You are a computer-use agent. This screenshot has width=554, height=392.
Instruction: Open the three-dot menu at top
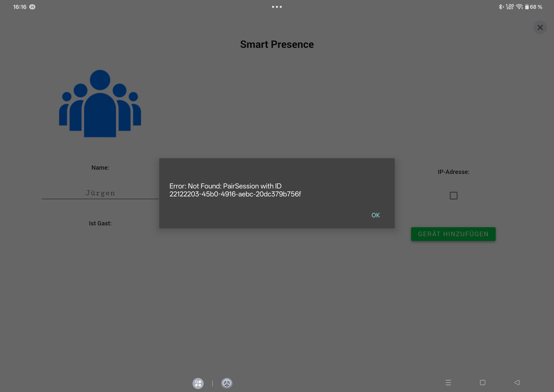tap(277, 7)
